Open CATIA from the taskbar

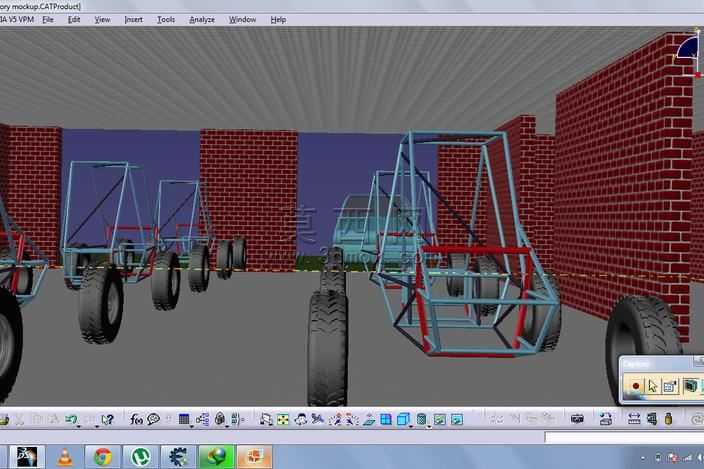(27, 457)
